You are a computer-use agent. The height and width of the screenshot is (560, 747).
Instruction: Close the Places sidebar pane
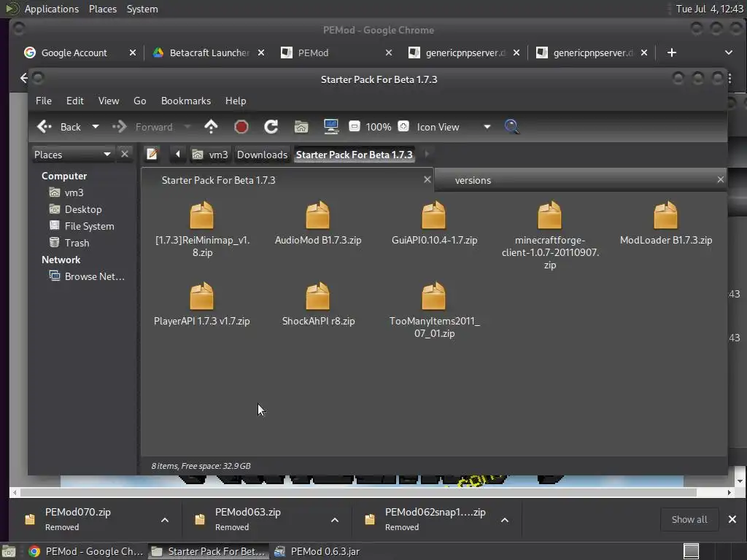(124, 155)
